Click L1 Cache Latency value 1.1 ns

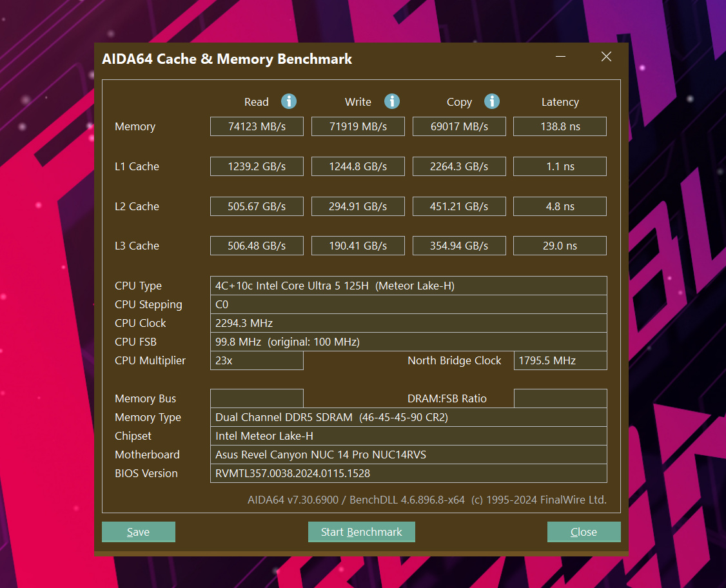coord(560,166)
